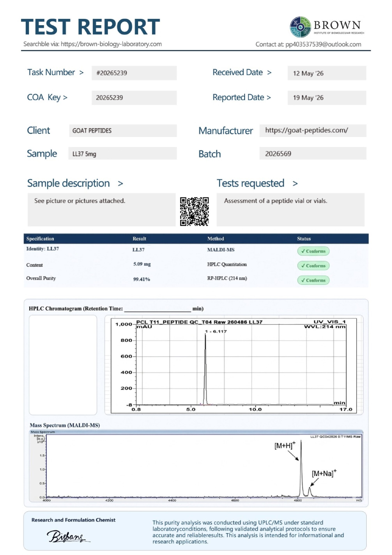The height and width of the screenshot is (555, 392).
Task: Click the Sample field LL37 5mg
Action: point(123,153)
